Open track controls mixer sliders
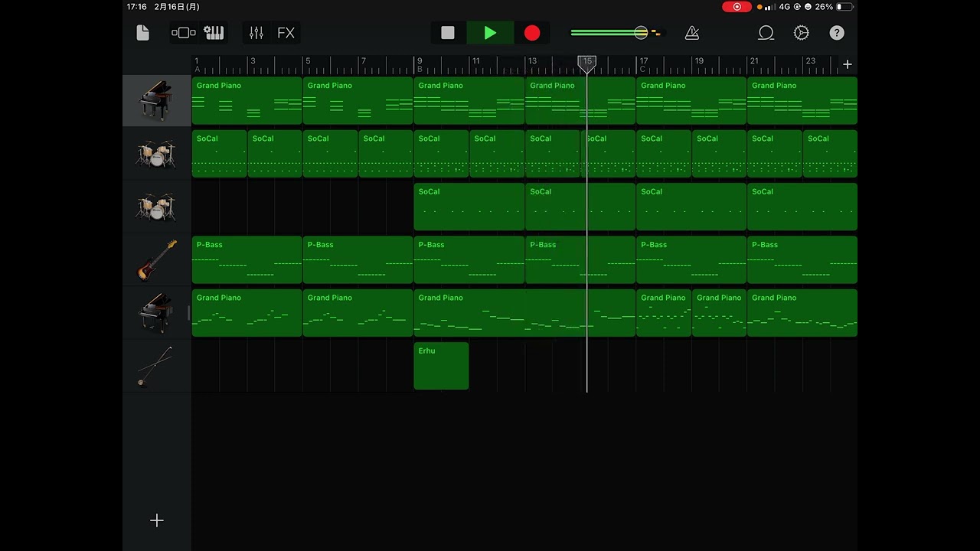 coord(256,33)
